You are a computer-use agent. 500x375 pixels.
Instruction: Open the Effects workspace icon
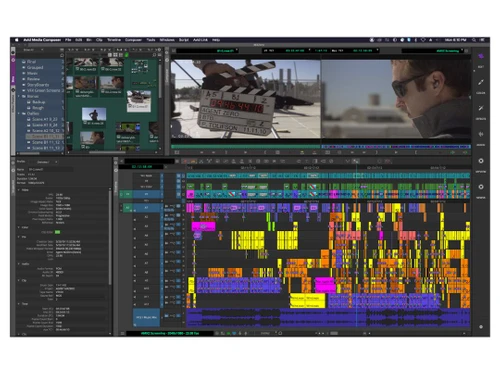481,108
